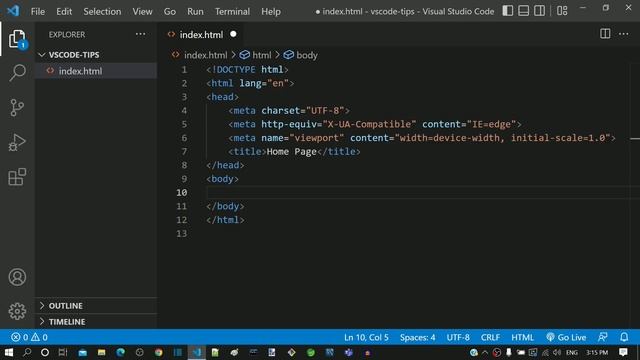The height and width of the screenshot is (360, 640).
Task: Open the Explorer view in activity bar
Action: click(x=17, y=39)
